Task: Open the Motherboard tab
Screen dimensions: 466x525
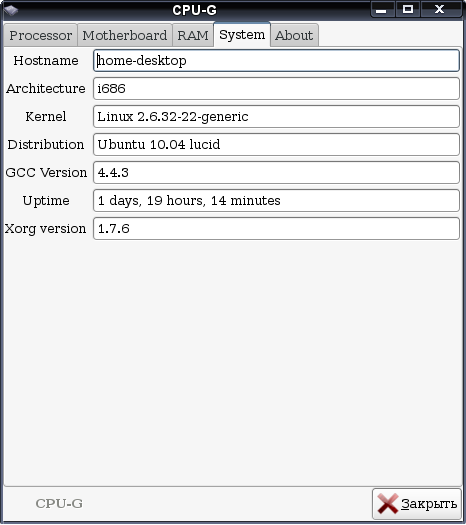Action: coord(125,35)
